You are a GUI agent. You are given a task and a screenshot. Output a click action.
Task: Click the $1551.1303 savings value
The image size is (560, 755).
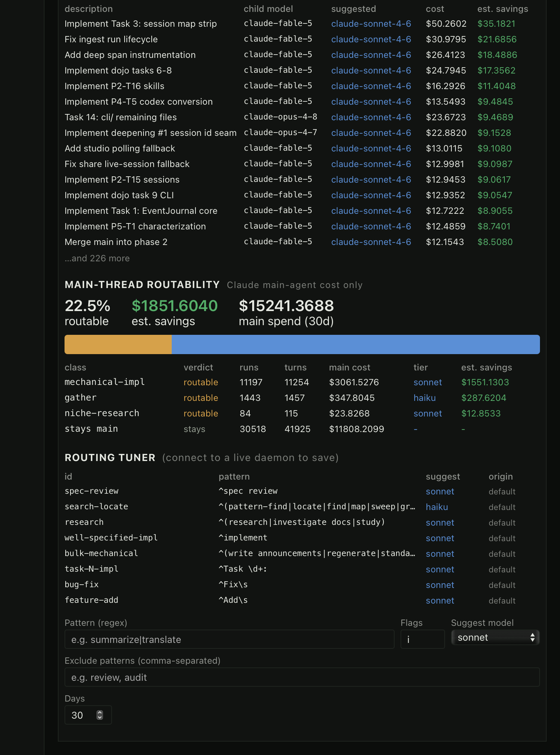485,382
